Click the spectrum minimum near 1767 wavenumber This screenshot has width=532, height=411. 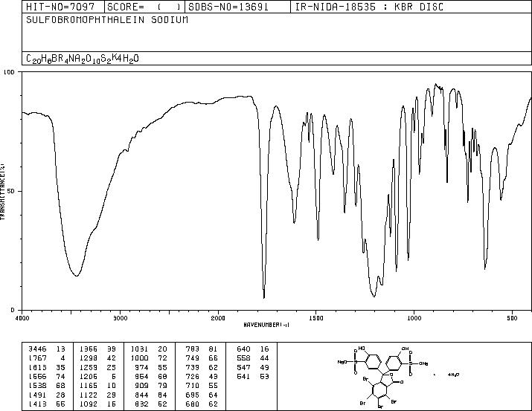[x=264, y=298]
